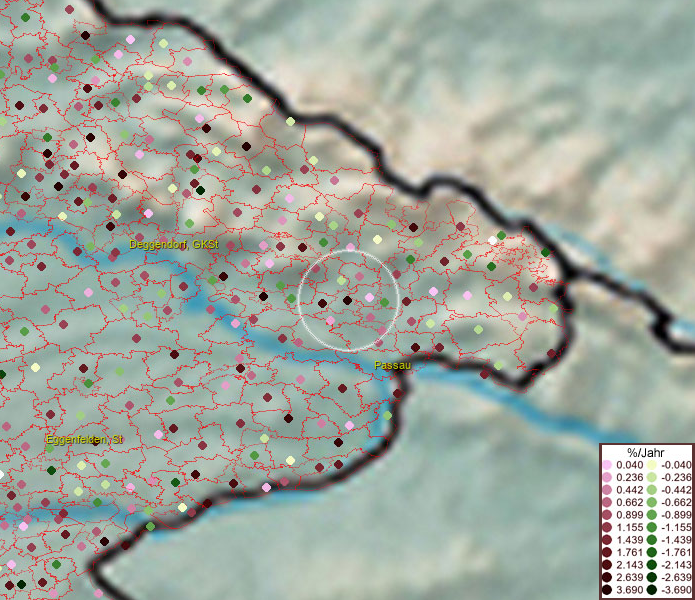Pick the -1.155 green legend swatch
Image resolution: width=695 pixels, height=600 pixels.
(x=652, y=527)
